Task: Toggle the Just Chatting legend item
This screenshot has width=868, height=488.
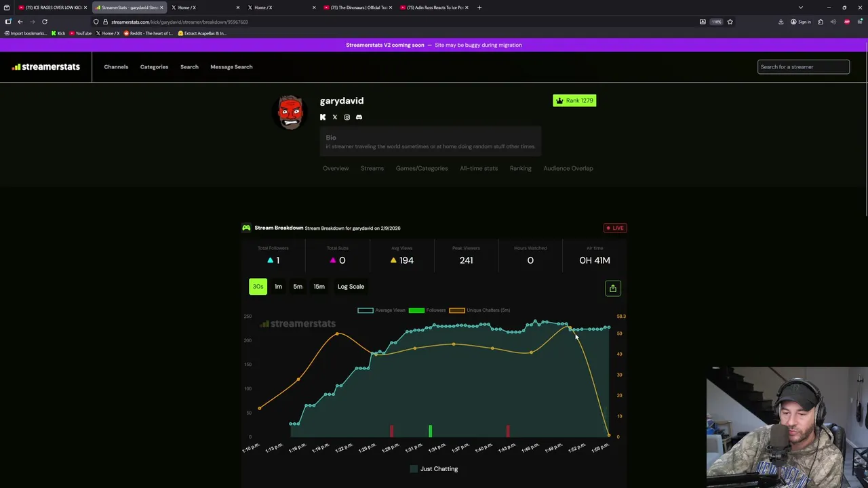Action: pyautogui.click(x=434, y=469)
